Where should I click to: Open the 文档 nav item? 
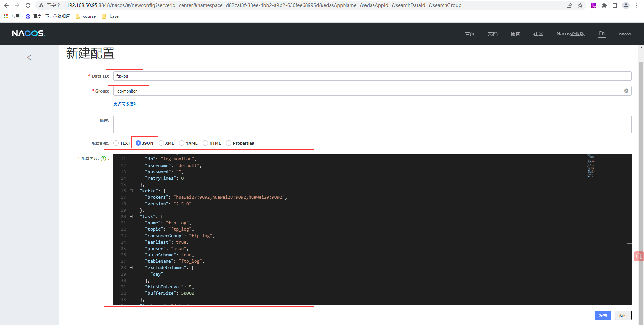(x=492, y=34)
